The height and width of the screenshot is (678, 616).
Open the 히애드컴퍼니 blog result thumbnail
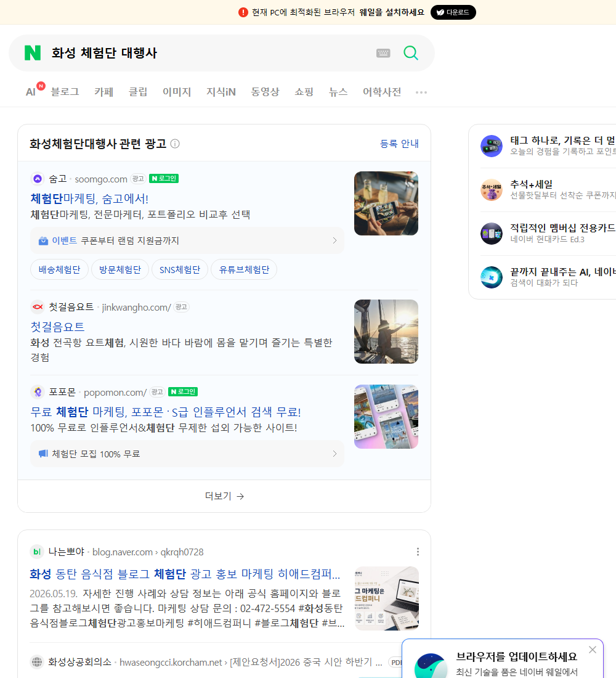pos(386,598)
